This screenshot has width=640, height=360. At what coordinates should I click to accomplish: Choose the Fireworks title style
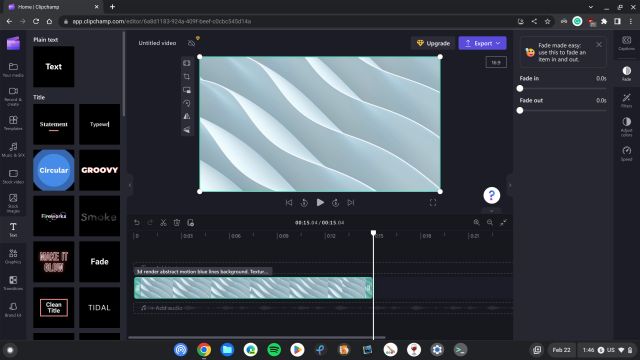coord(53,216)
